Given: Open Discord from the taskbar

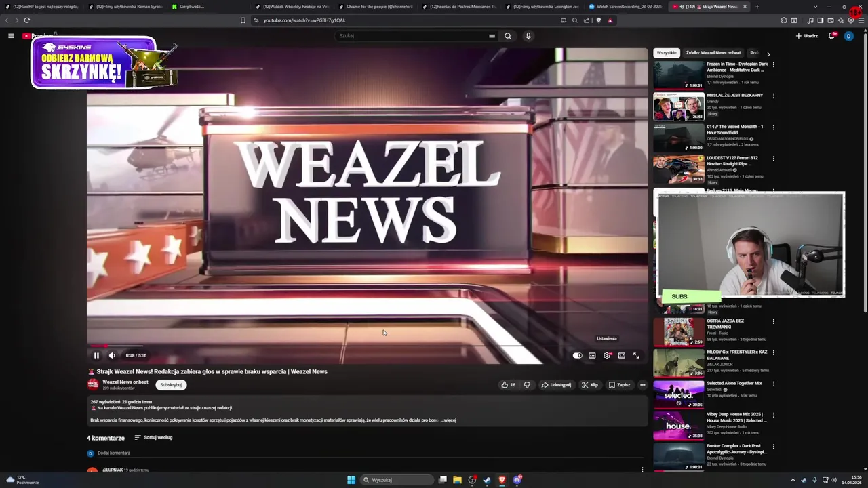Looking at the screenshot, I should pos(517,480).
